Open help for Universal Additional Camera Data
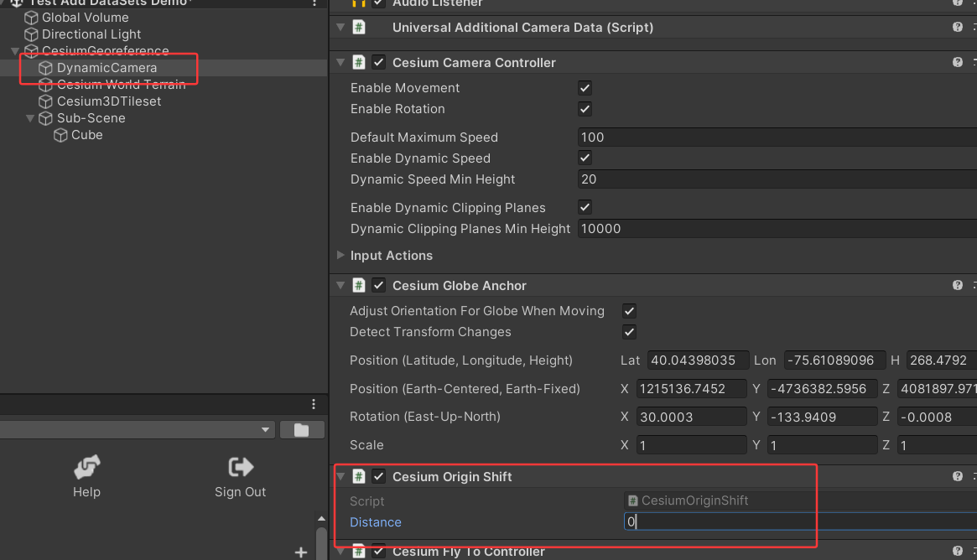The height and width of the screenshot is (560, 977). (958, 27)
